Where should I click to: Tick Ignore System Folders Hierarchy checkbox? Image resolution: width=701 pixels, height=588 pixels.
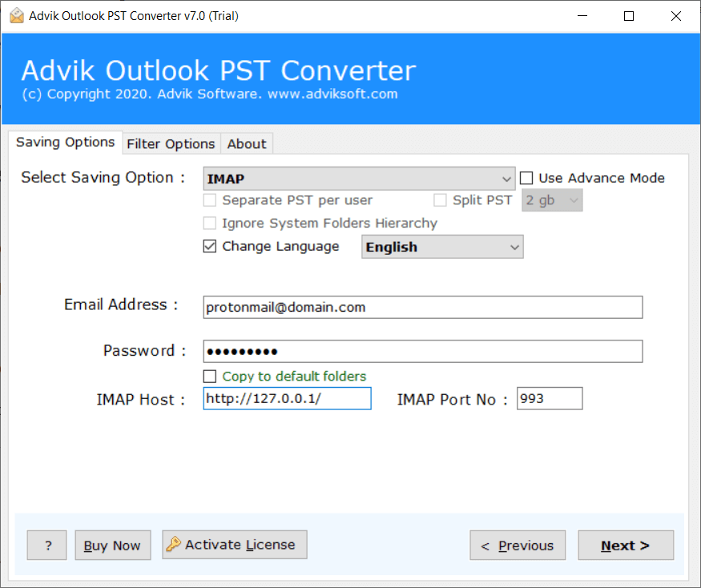pos(210,223)
